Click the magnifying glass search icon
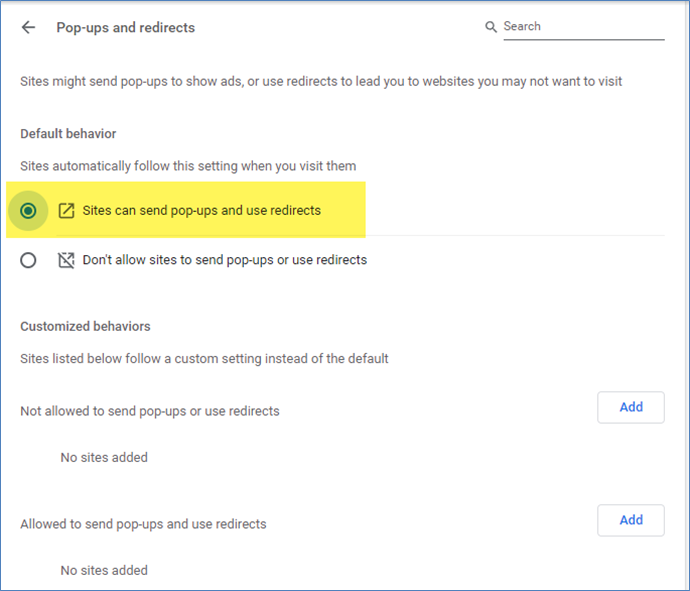 pos(491,27)
